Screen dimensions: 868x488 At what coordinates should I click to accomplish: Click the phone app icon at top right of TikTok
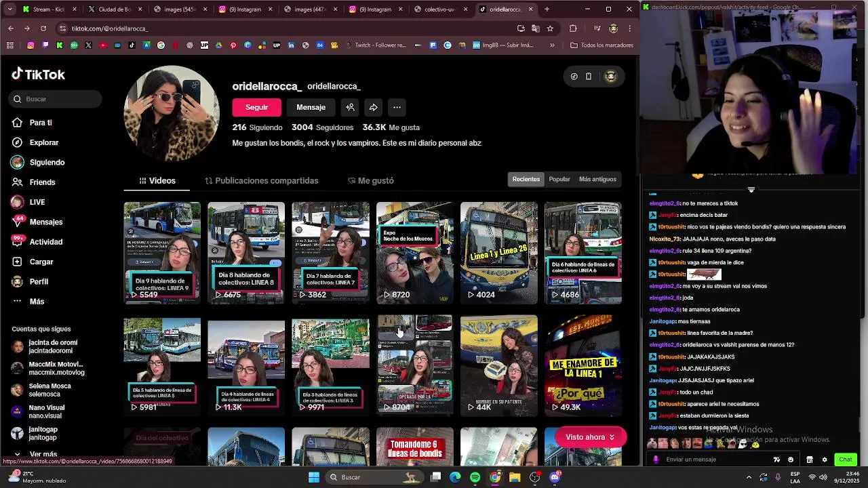pos(589,77)
